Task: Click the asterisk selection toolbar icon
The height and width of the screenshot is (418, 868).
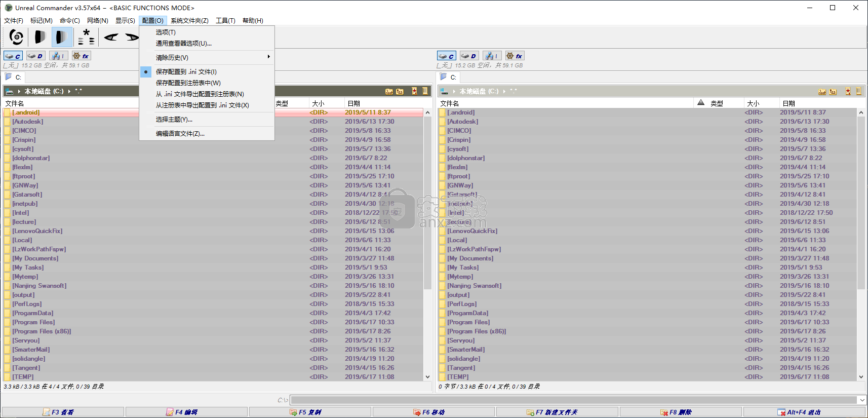Action: pos(86,37)
